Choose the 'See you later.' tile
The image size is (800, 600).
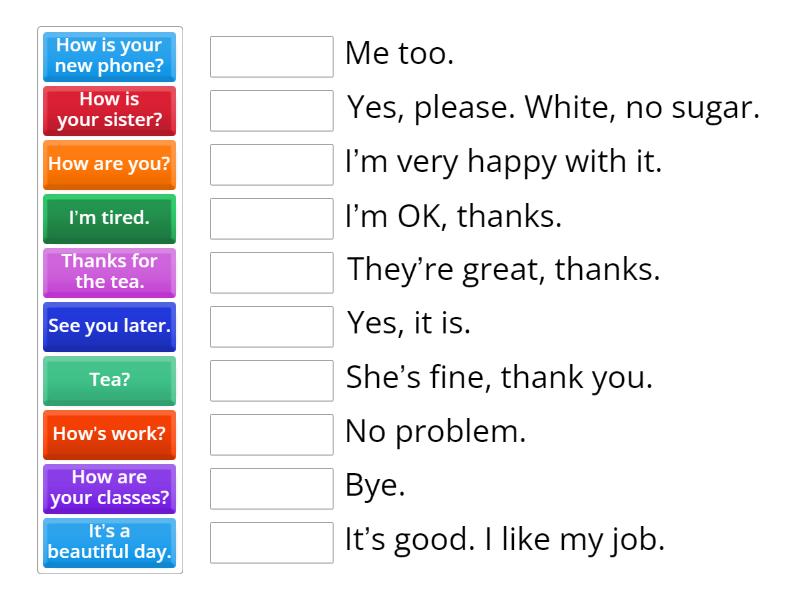[x=110, y=327]
